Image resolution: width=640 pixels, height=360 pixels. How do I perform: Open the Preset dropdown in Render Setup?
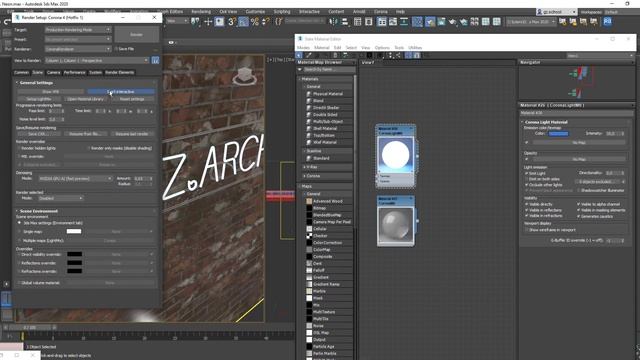[x=78, y=39]
